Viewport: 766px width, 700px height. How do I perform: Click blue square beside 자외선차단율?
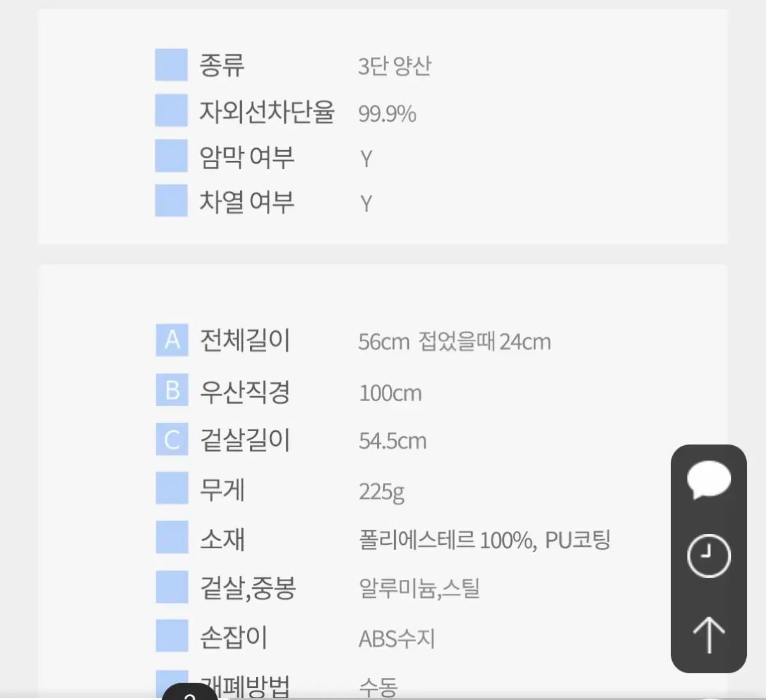tap(171, 110)
